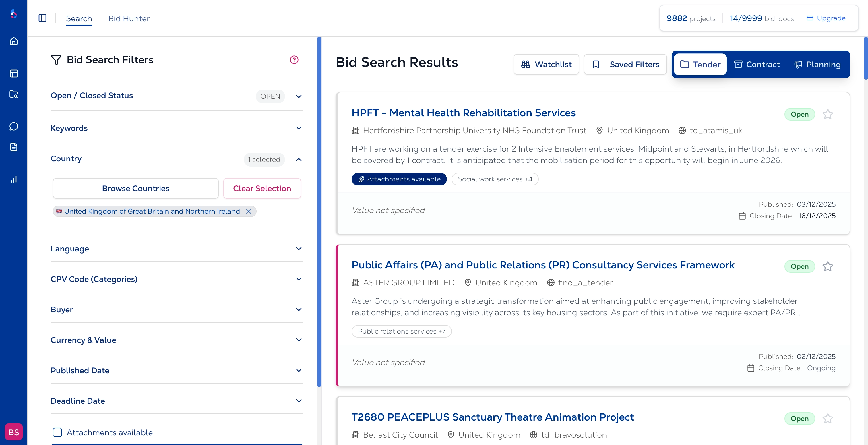Expand the Keywords filter section
The height and width of the screenshot is (445, 868).
[x=298, y=128]
